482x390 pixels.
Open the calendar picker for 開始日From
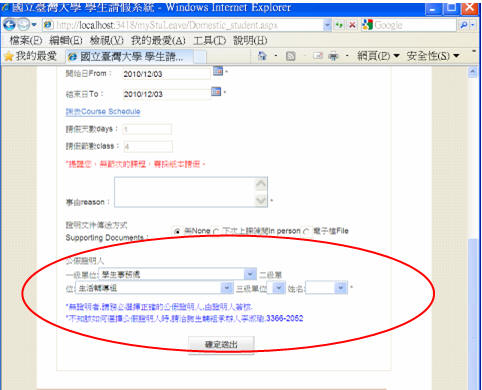(x=218, y=71)
